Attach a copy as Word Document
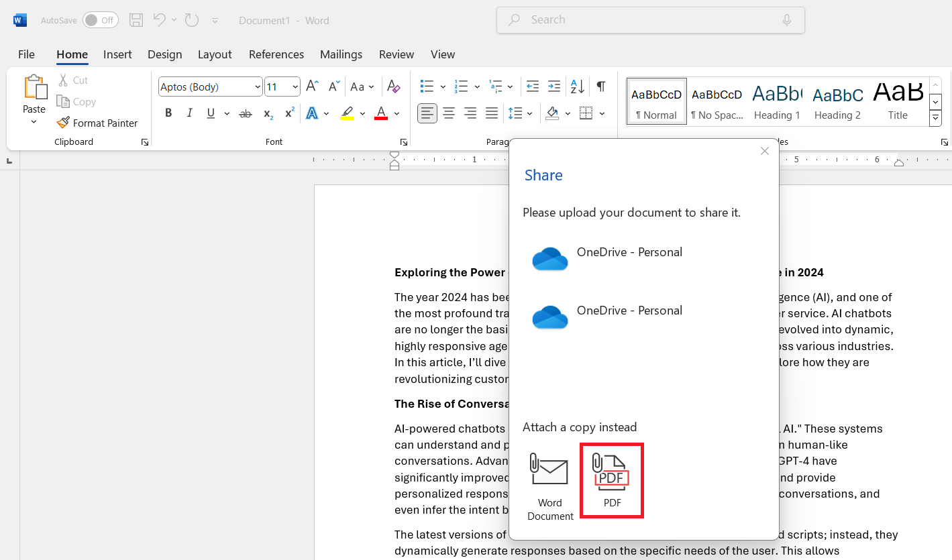 550,487
